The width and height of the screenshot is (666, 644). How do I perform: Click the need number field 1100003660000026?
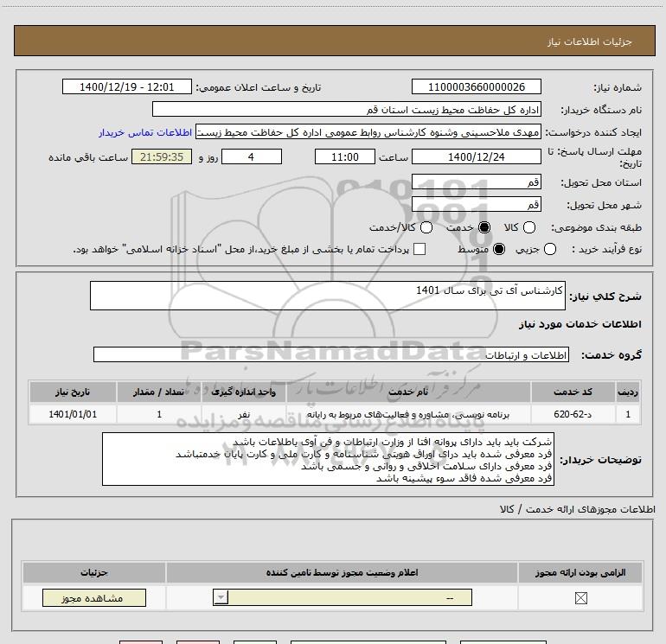tap(476, 86)
